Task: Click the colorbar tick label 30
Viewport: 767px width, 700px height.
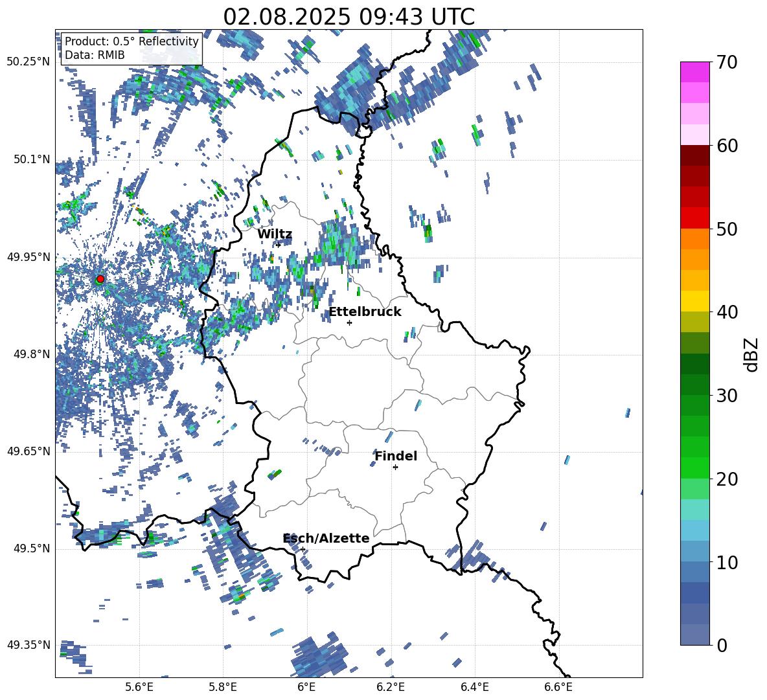Action: pyautogui.click(x=727, y=396)
